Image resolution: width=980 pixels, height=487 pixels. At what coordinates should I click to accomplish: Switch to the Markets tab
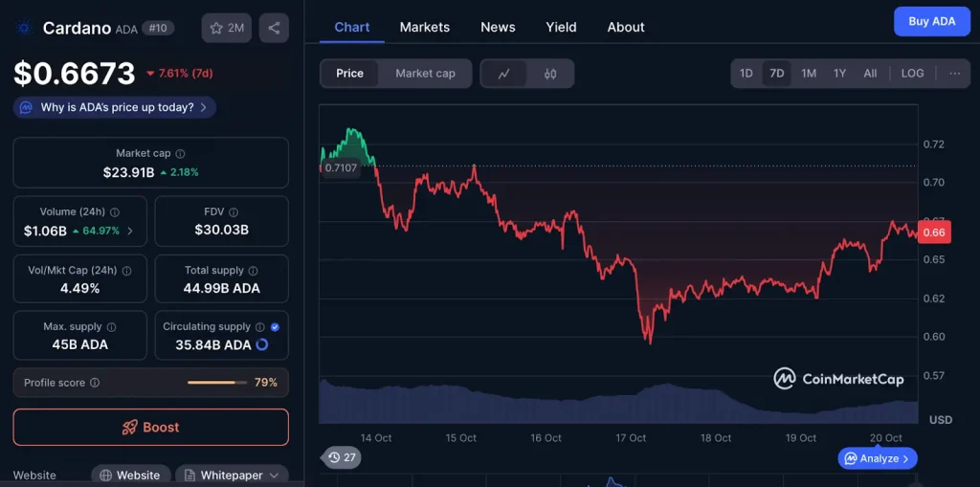424,27
